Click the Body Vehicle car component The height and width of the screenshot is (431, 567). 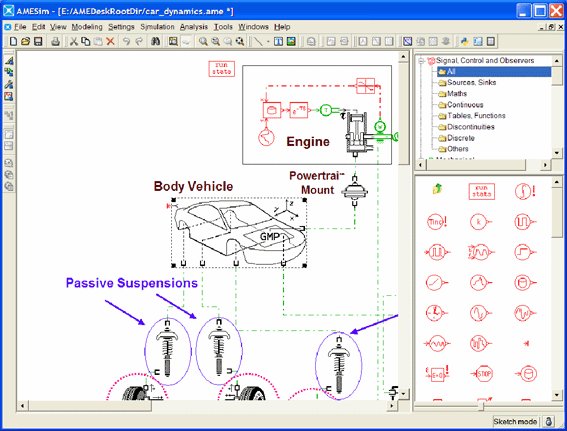point(239,232)
